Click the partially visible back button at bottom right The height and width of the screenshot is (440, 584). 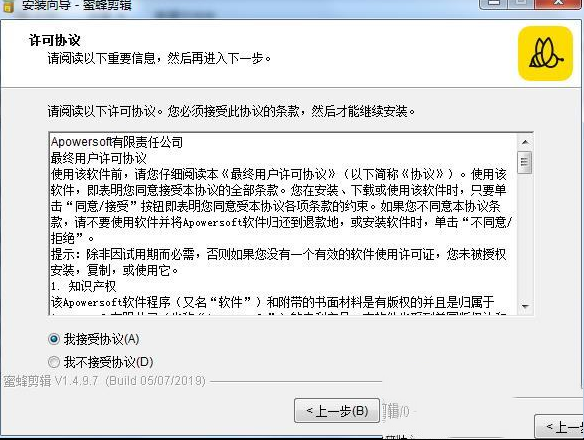point(559,426)
